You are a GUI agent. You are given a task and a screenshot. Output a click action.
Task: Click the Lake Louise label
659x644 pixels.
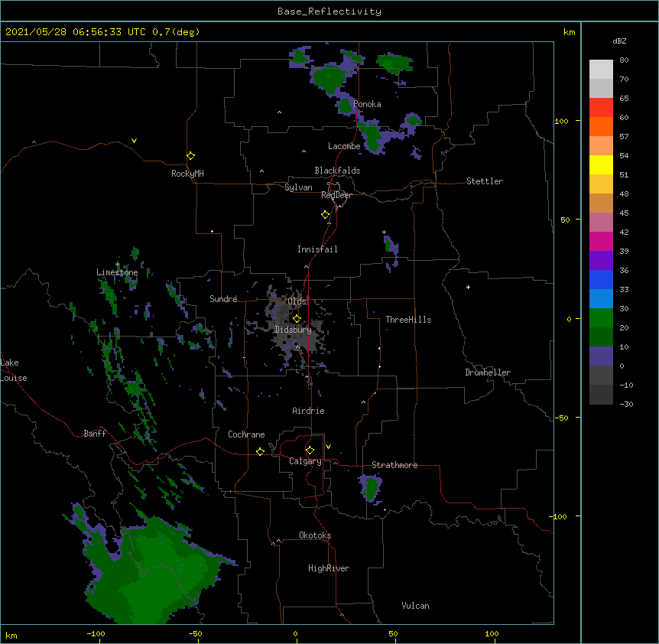pos(14,370)
